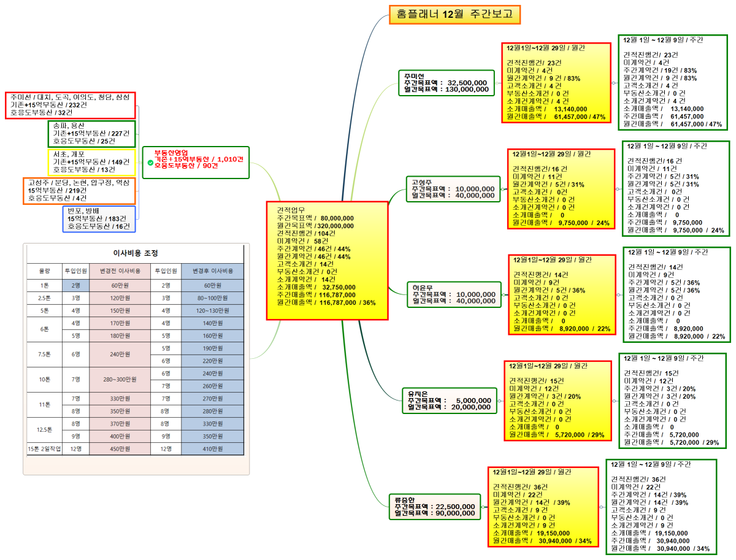Click the green checkmark icon on the 부동산영업 node

point(149,163)
